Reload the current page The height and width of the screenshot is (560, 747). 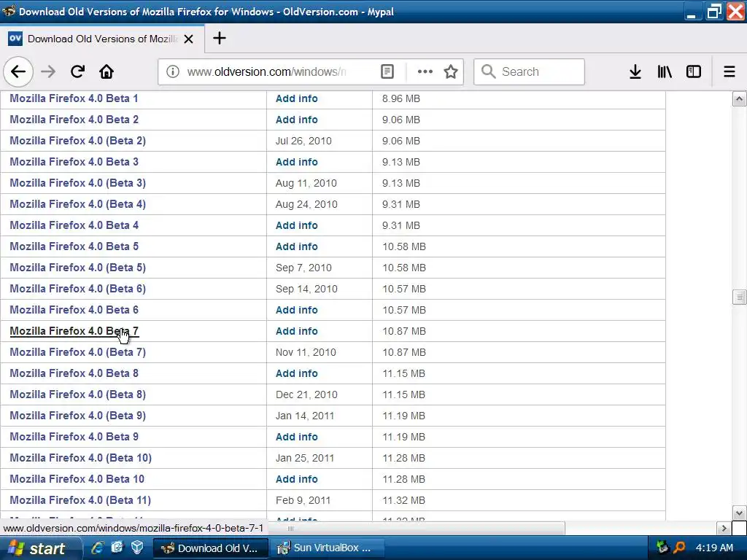click(77, 72)
